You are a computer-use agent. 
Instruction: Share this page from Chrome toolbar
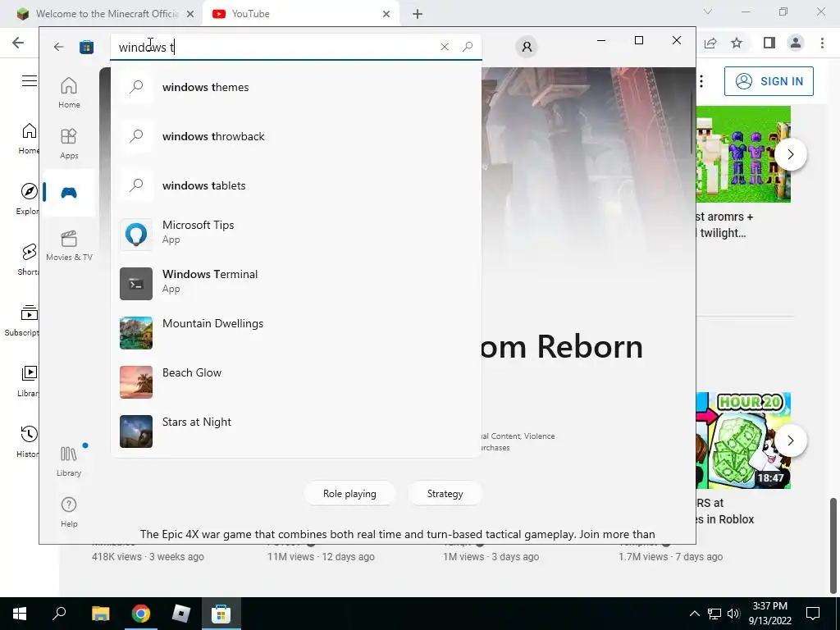pos(710,43)
